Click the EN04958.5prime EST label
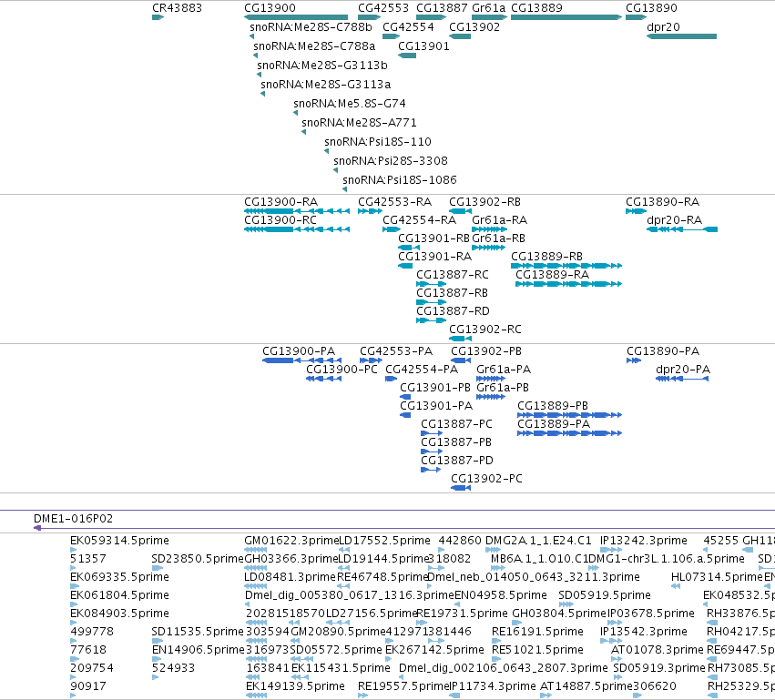Screen dimensions: 775x700 pyautogui.click(x=501, y=594)
